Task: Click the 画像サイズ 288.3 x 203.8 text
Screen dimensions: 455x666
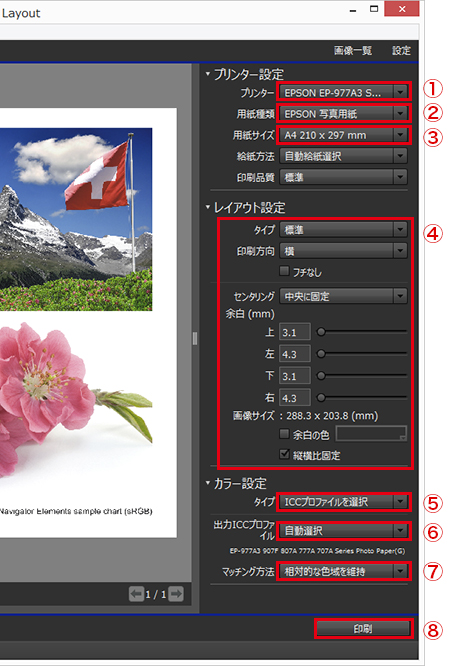Action: [x=305, y=415]
